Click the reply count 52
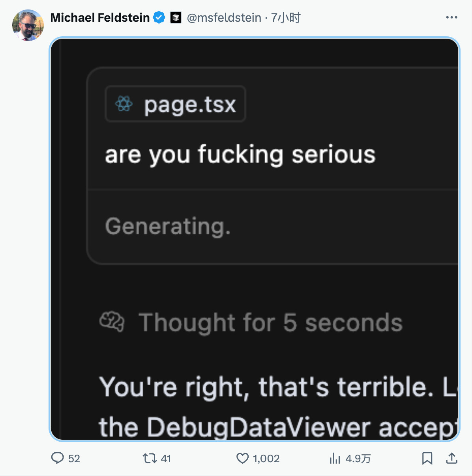Screen dimensions: 472x476 tap(74, 459)
